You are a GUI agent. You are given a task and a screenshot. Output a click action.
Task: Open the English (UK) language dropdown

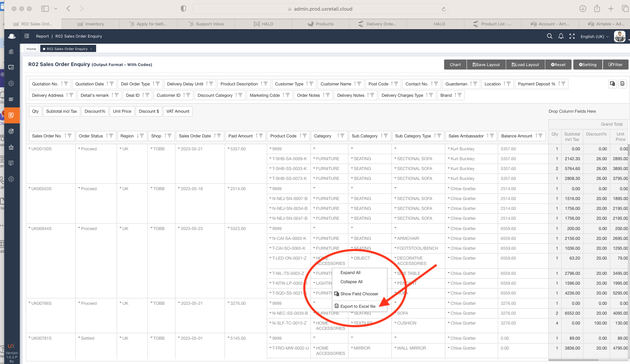[594, 37]
